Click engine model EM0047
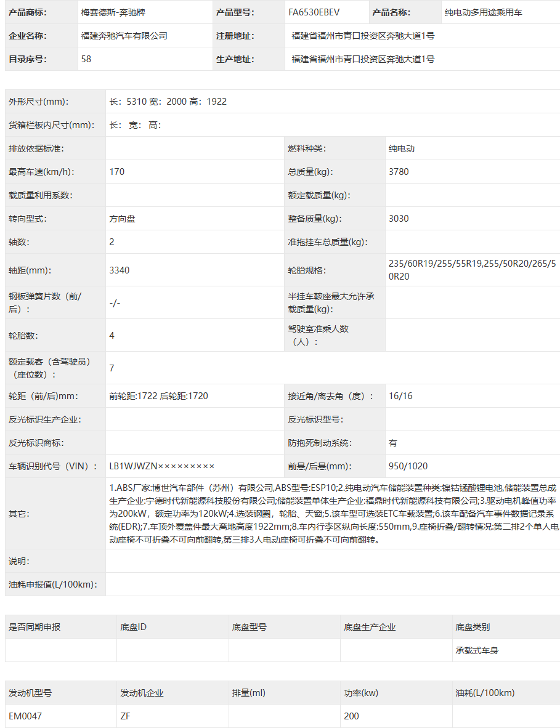560x728 pixels. pos(25,716)
